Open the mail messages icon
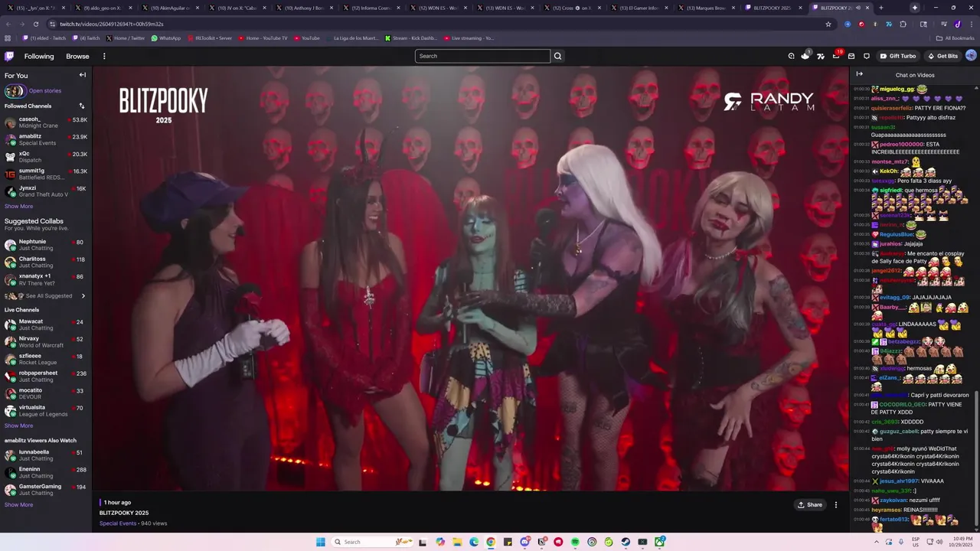This screenshot has height=551, width=980. 851,56
